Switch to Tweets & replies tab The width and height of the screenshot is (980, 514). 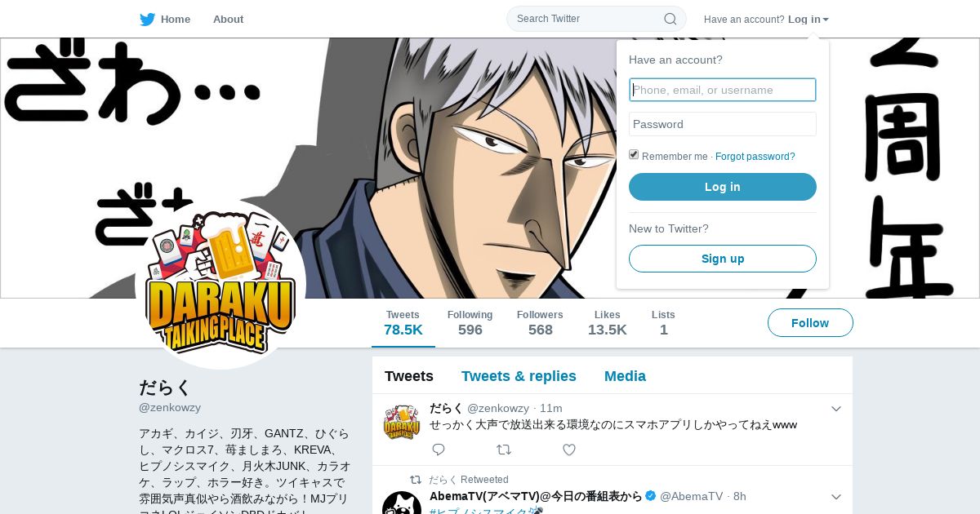[x=519, y=376]
